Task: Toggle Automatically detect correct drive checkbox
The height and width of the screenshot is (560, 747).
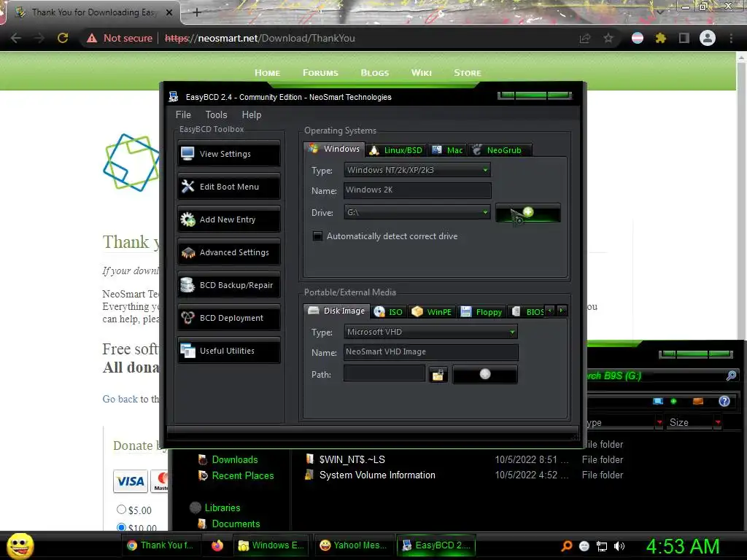Action: 317,236
